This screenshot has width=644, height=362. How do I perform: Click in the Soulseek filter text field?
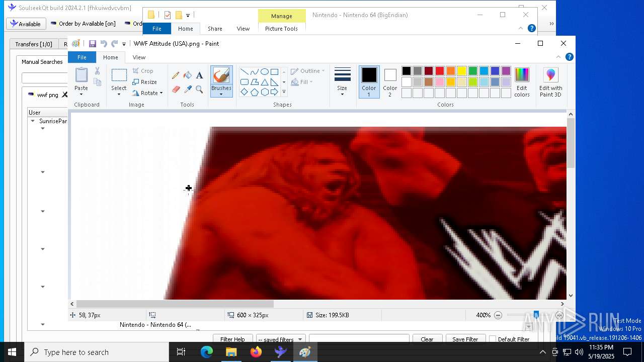click(359, 339)
